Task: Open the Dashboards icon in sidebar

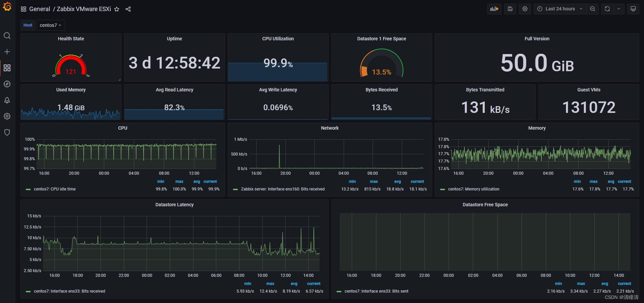Action: (7, 68)
